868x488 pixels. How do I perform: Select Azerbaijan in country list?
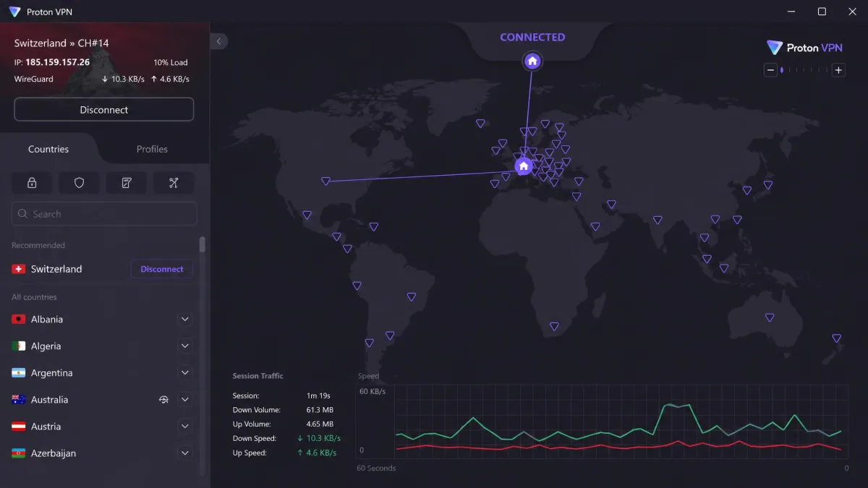54,453
